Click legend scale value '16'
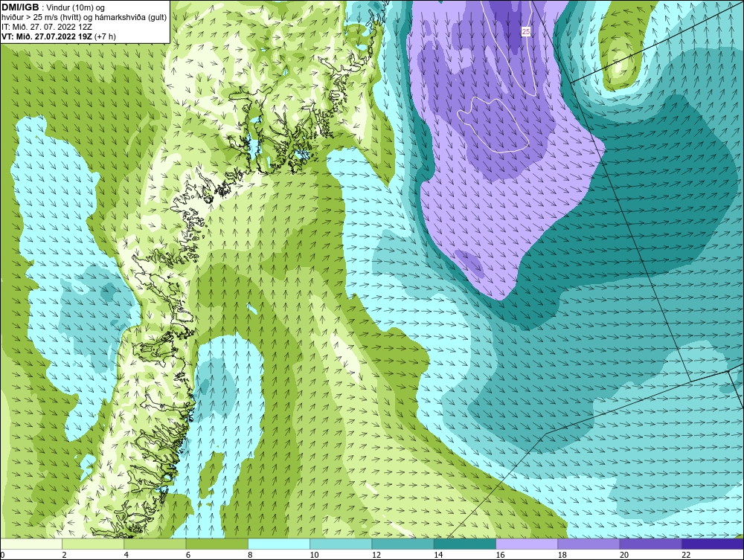Screen dimensions: 744x560 pyautogui.click(x=500, y=556)
